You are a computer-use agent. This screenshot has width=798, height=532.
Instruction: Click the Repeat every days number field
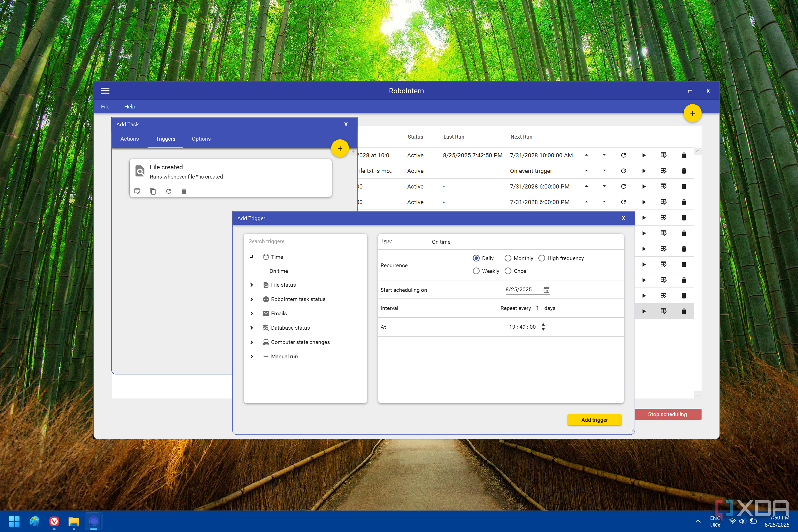tap(537, 308)
